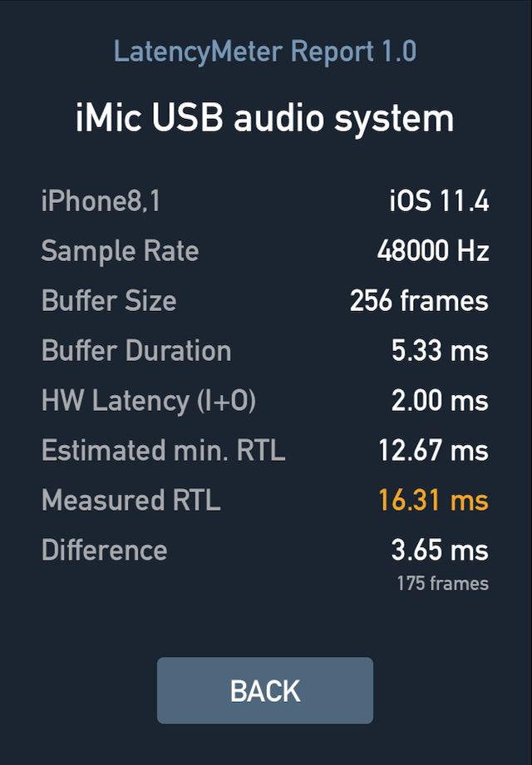
Task: Select the orange 16.31 ms measurement
Action: (433, 500)
